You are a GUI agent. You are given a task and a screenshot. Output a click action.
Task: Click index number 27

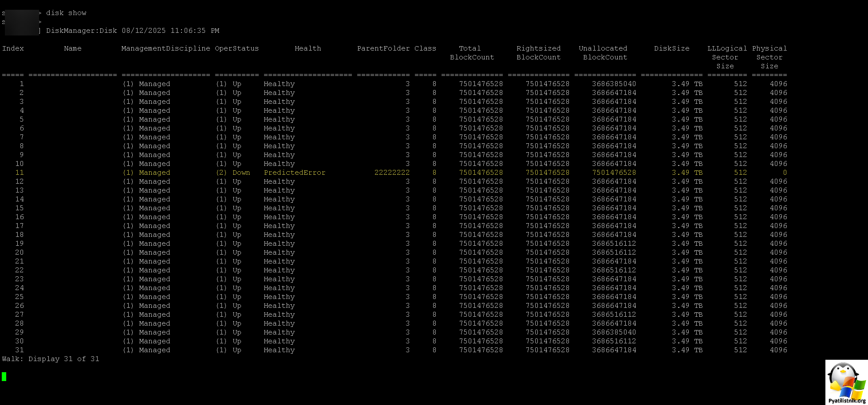[x=20, y=315]
